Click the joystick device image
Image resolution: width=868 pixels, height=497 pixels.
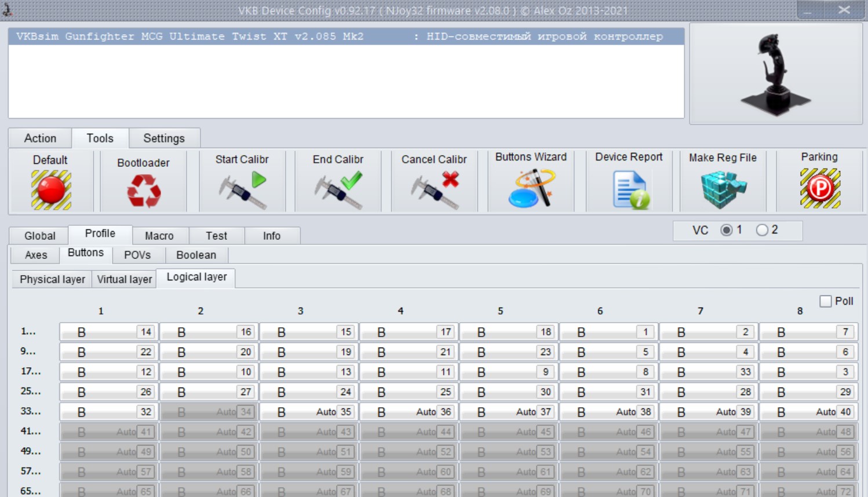click(x=776, y=74)
